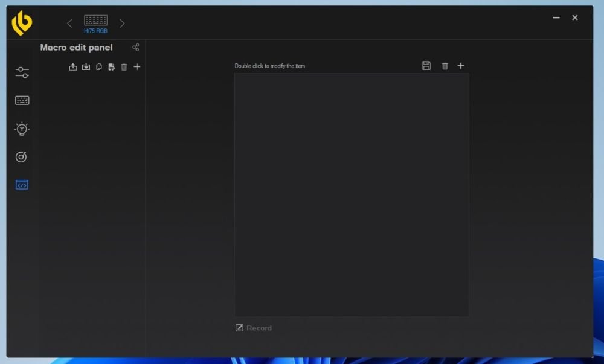The width and height of the screenshot is (604, 364).
Task: Save macro actions using the floppy disk icon
Action: pyautogui.click(x=426, y=66)
